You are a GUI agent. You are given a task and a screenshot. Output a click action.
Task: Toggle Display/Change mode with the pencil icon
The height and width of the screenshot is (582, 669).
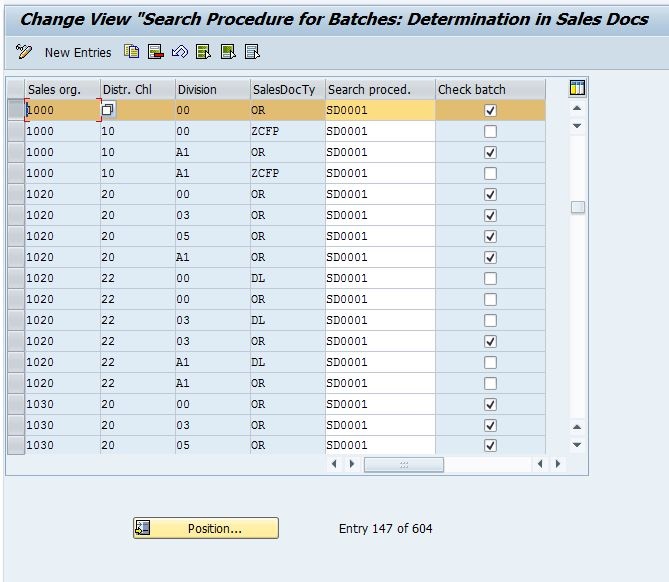[23, 52]
